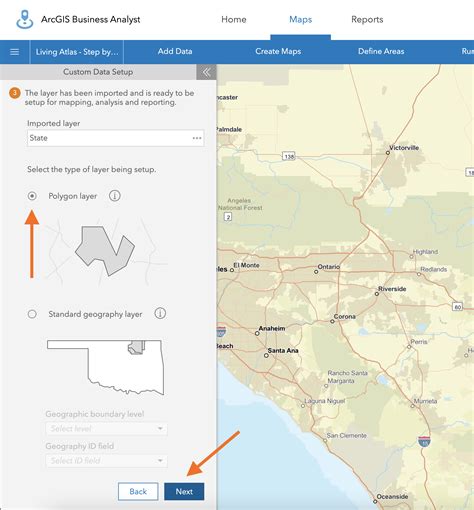
Task: Click the Next button
Action: (184, 491)
